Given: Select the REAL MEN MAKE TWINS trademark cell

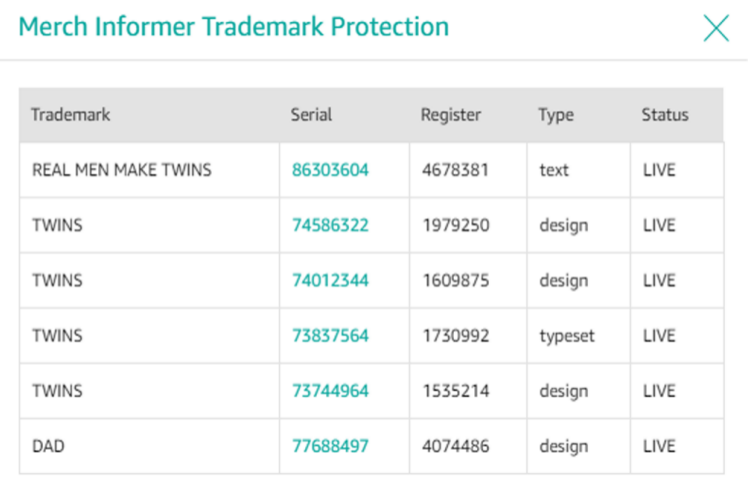Looking at the screenshot, I should coord(149,170).
